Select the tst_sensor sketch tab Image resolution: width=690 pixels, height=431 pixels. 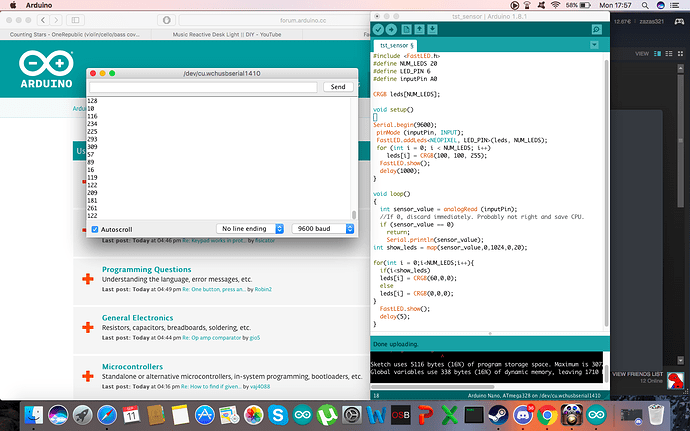(x=396, y=45)
